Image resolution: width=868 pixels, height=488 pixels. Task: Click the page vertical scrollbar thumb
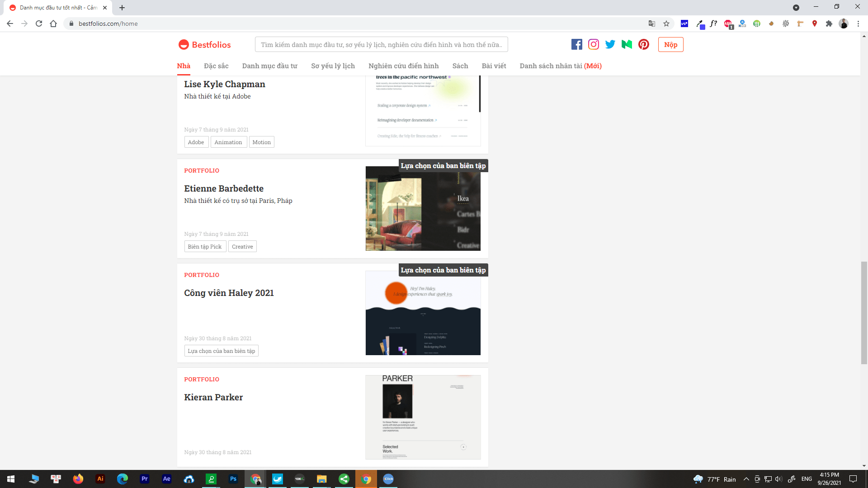[864, 312]
